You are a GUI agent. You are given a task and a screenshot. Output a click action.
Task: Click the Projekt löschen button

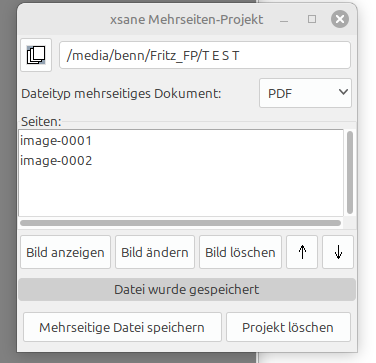[288, 327]
